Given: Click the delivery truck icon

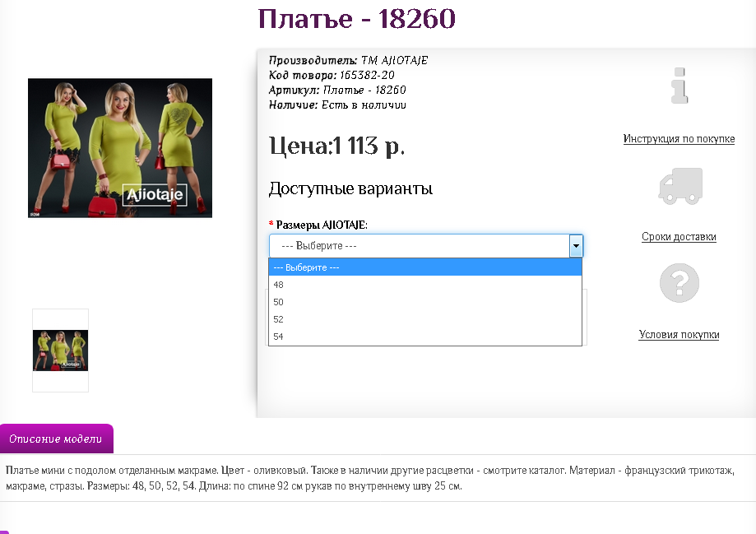Looking at the screenshot, I should coord(680,186).
